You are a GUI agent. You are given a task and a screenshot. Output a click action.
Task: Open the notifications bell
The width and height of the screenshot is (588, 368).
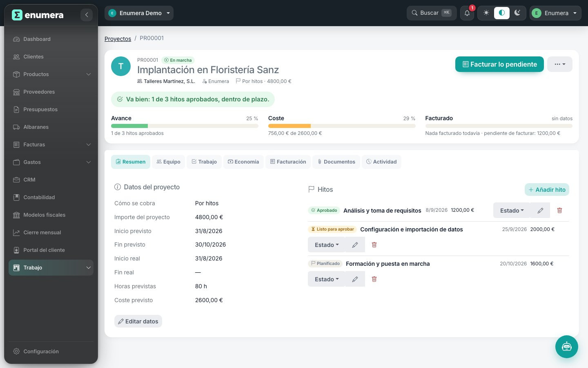click(467, 13)
